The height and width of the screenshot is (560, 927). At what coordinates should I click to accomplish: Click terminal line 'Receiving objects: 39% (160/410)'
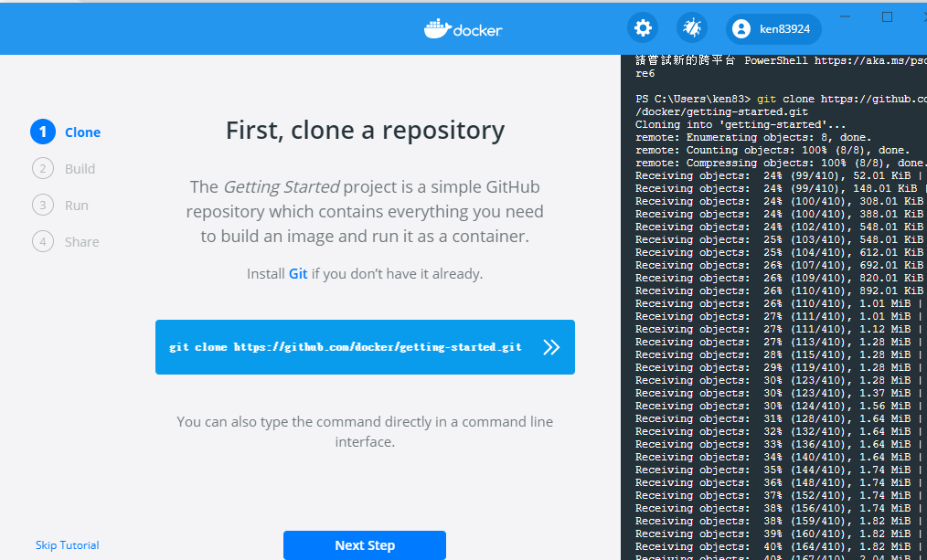[779, 534]
